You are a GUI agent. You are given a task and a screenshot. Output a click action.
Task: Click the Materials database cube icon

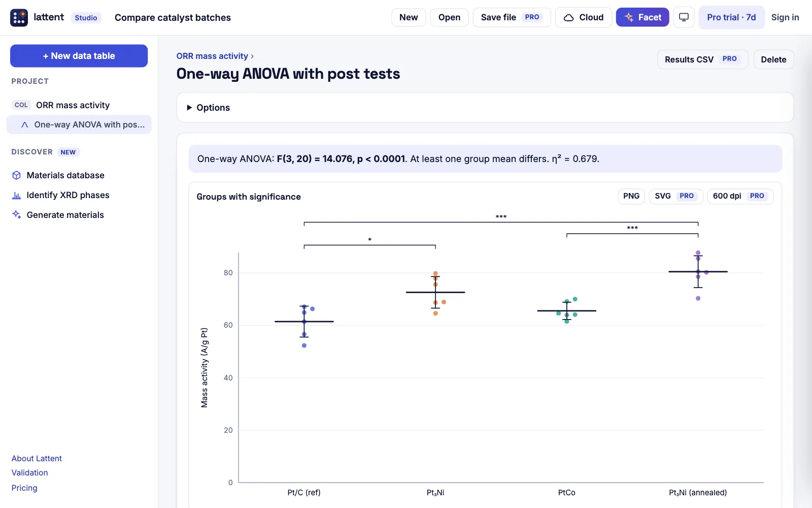point(17,175)
